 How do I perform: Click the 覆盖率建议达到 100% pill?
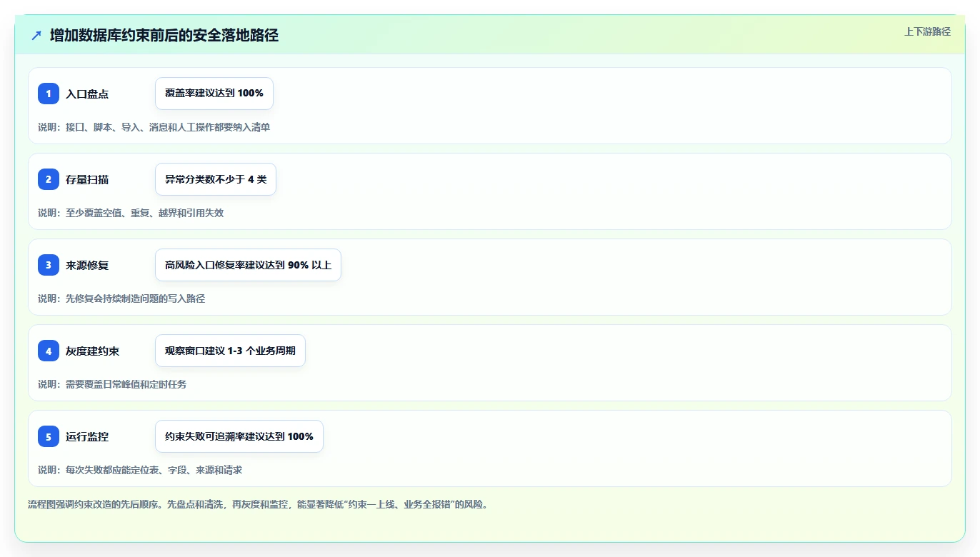[x=214, y=94]
